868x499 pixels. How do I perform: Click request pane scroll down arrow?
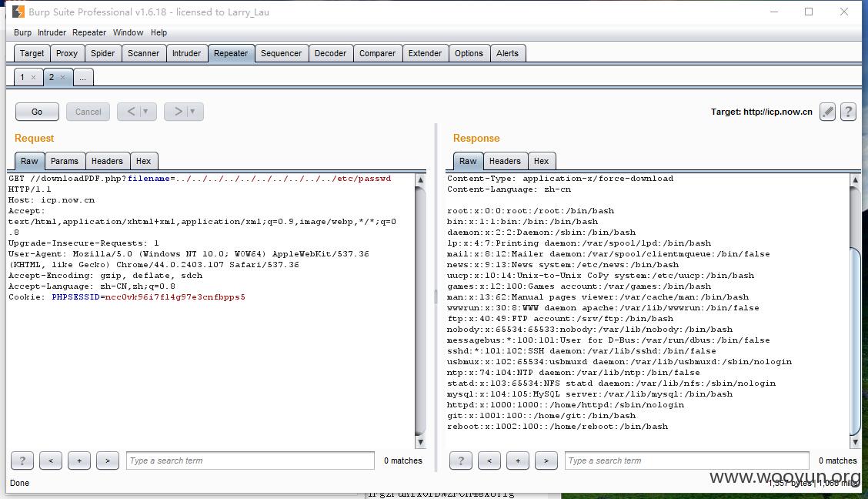coord(420,442)
